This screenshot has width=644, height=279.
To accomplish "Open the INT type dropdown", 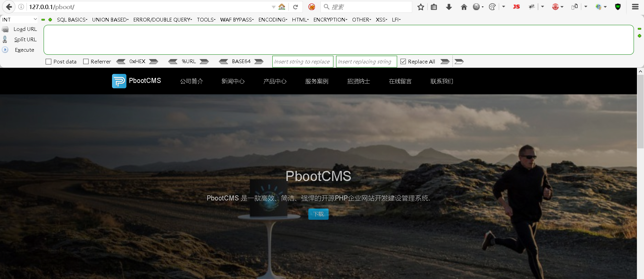I will click(x=19, y=19).
